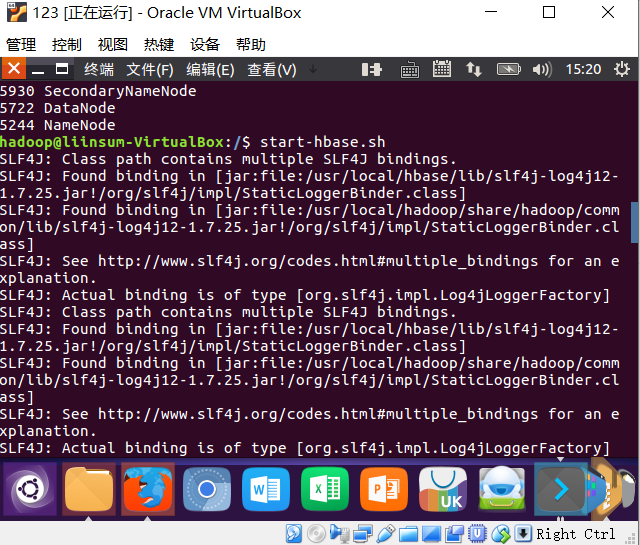Click the '5722 DataNode' line
This screenshot has width=640, height=545.
pyautogui.click(x=58, y=108)
